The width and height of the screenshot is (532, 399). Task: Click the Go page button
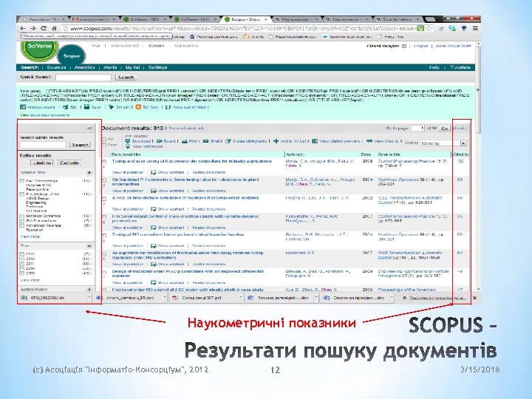click(x=445, y=129)
